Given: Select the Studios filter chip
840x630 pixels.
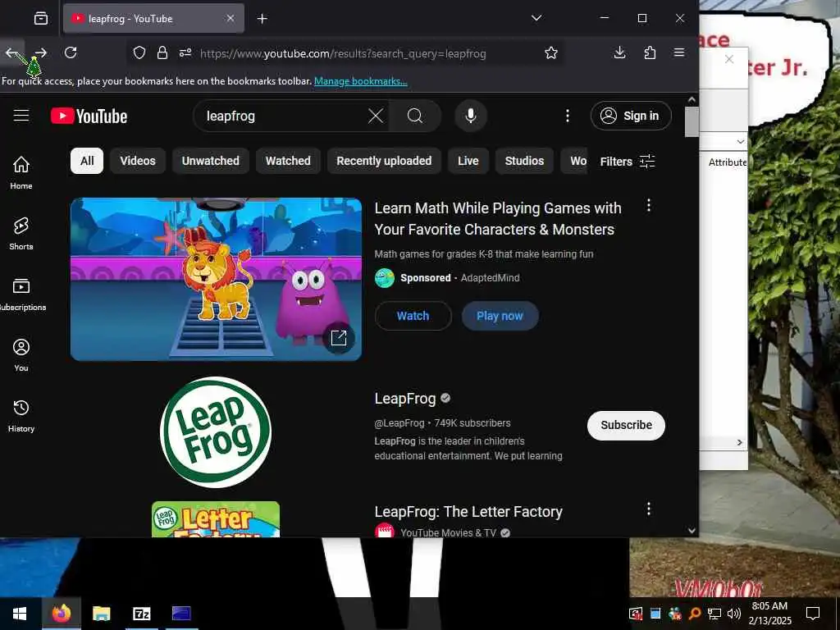Looking at the screenshot, I should coord(524,161).
